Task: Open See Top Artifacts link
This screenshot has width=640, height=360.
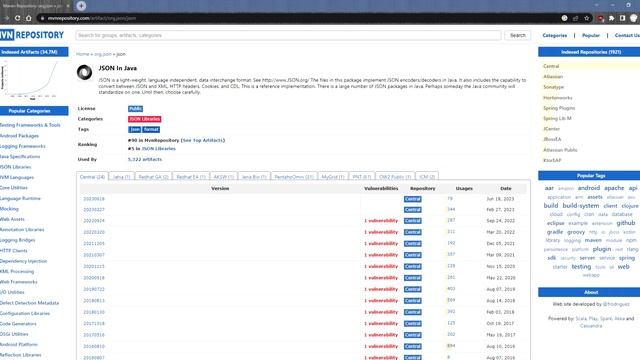Action: (x=203, y=140)
